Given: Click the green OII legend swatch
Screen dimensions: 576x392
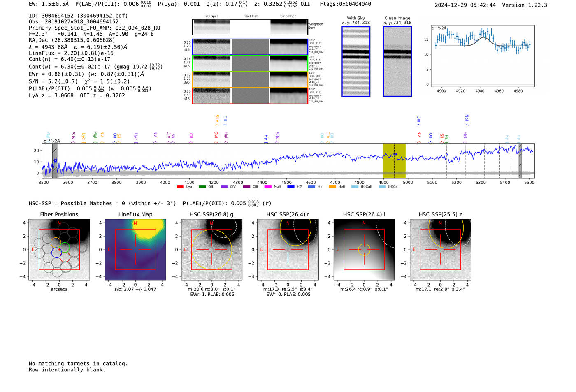Looking at the screenshot, I should click(202, 186).
